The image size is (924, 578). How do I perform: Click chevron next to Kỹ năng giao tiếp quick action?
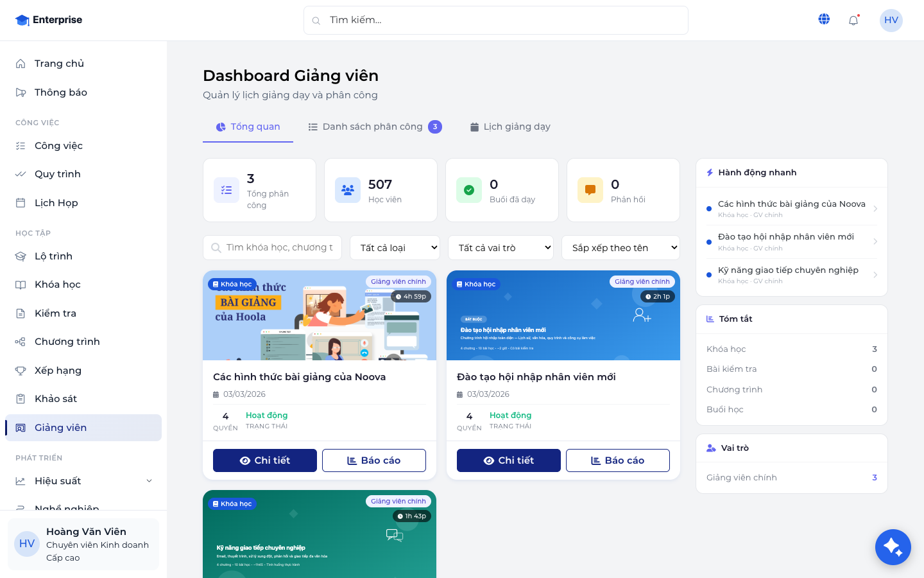tap(875, 275)
